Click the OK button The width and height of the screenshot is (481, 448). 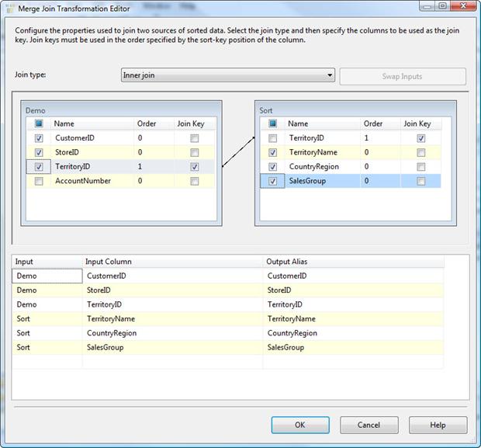point(300,425)
